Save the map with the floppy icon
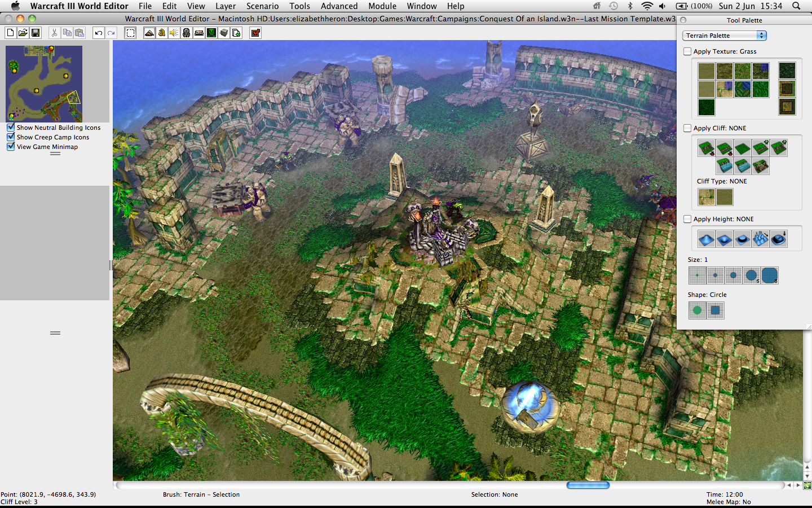Viewport: 812px width, 508px height. coord(36,33)
